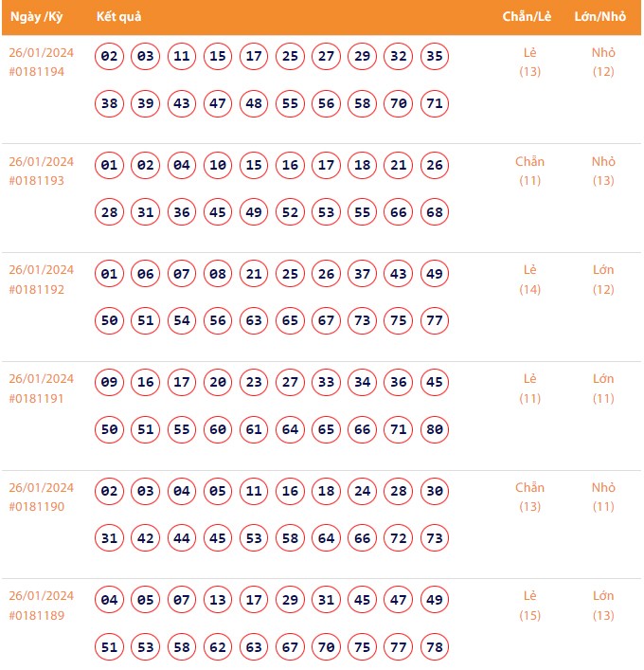Click the number 62 ball

tap(218, 648)
